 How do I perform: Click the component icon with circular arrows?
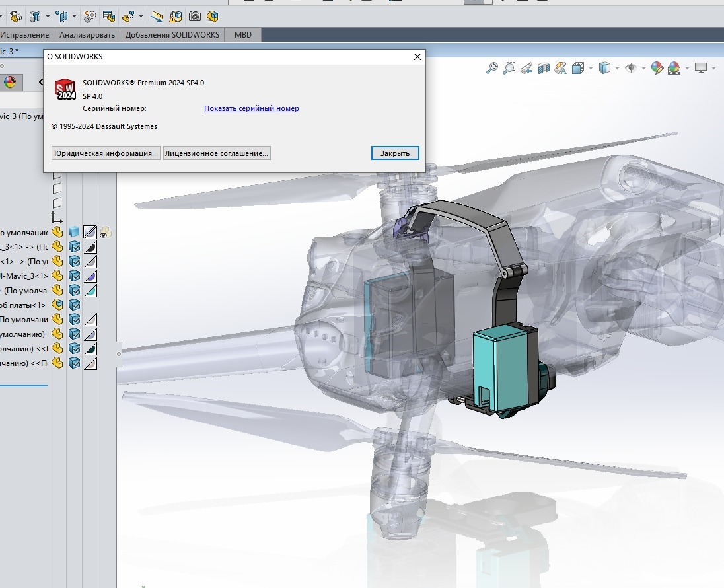click(x=16, y=17)
